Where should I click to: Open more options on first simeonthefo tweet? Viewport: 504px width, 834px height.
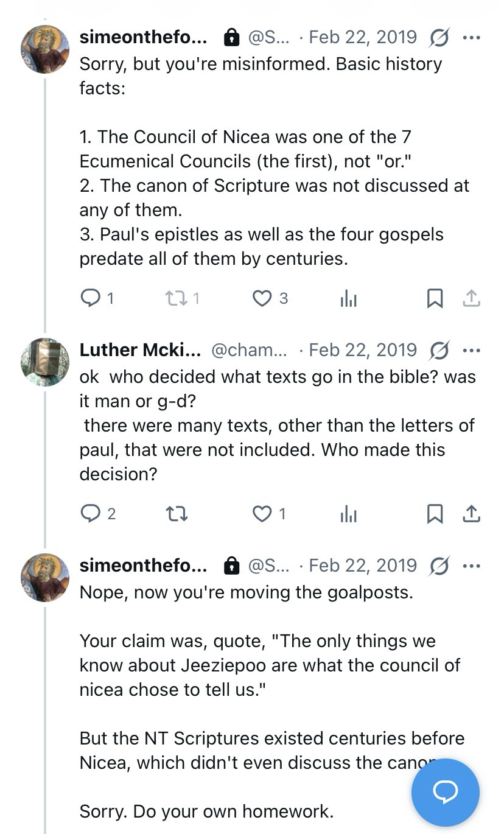pyautogui.click(x=472, y=38)
